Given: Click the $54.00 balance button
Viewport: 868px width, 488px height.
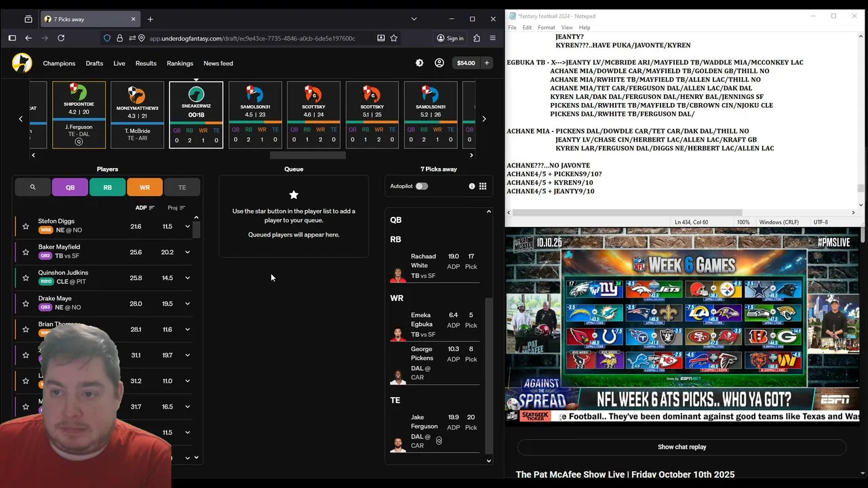Looking at the screenshot, I should point(466,63).
